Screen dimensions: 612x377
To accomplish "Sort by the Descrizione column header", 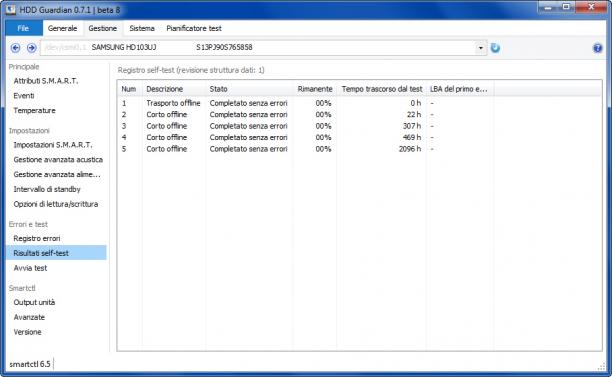I will click(x=174, y=89).
